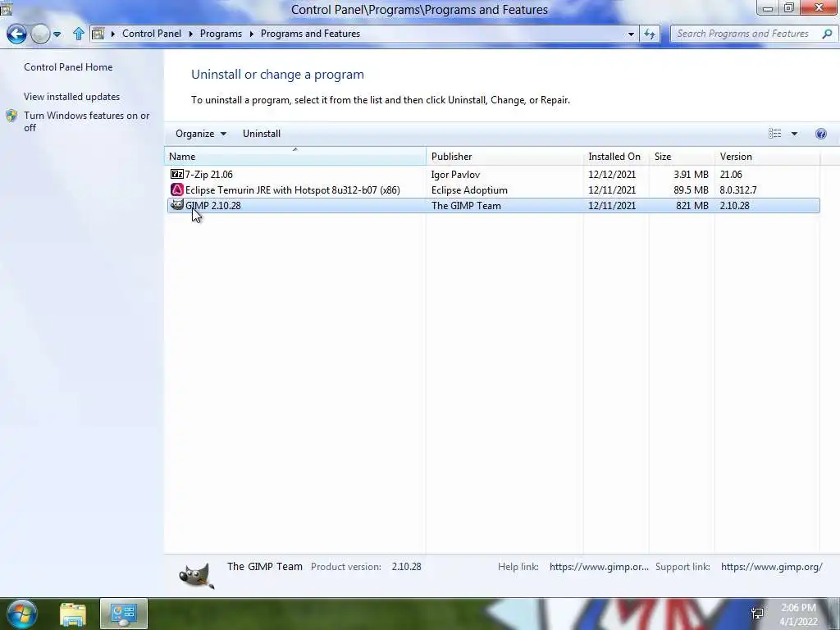Open recent pages dropdown arrow
This screenshot has height=630, width=840.
pyautogui.click(x=57, y=34)
